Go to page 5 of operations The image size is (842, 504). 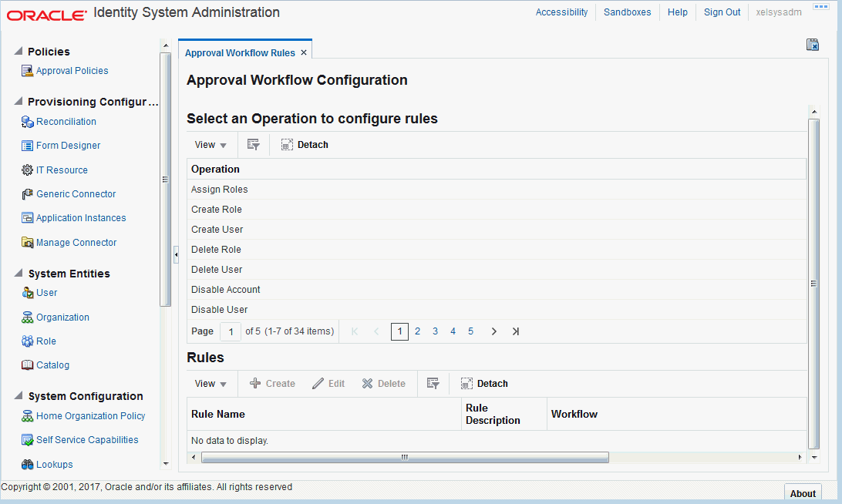coord(470,331)
